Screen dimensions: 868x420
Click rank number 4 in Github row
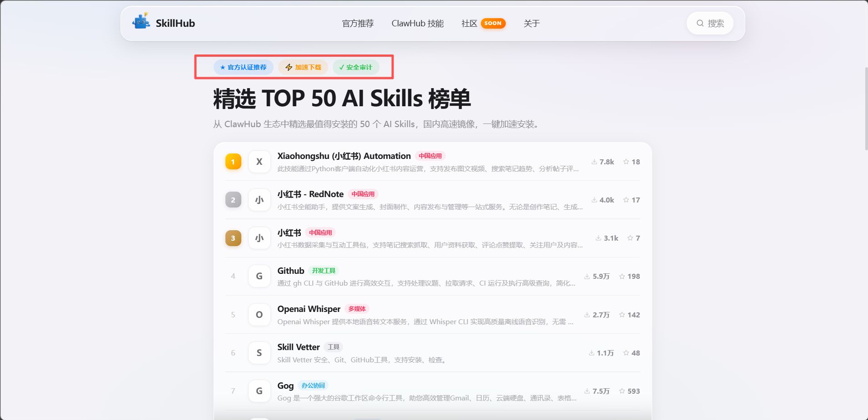[x=233, y=276]
